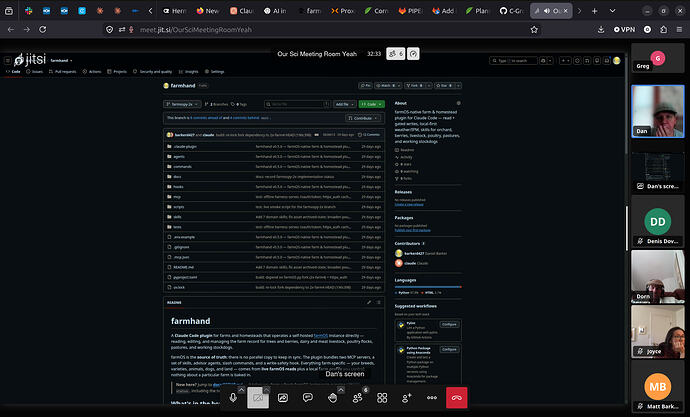
Task: Open the participants pane
Action: 357,398
